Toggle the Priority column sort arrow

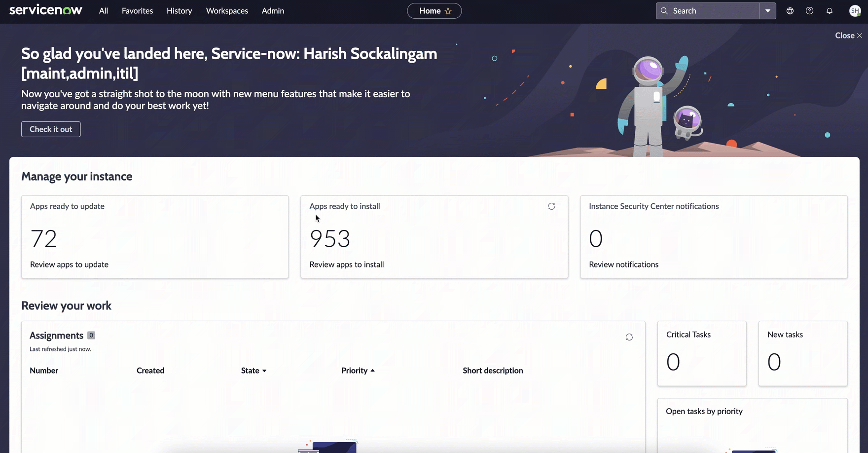tap(372, 371)
